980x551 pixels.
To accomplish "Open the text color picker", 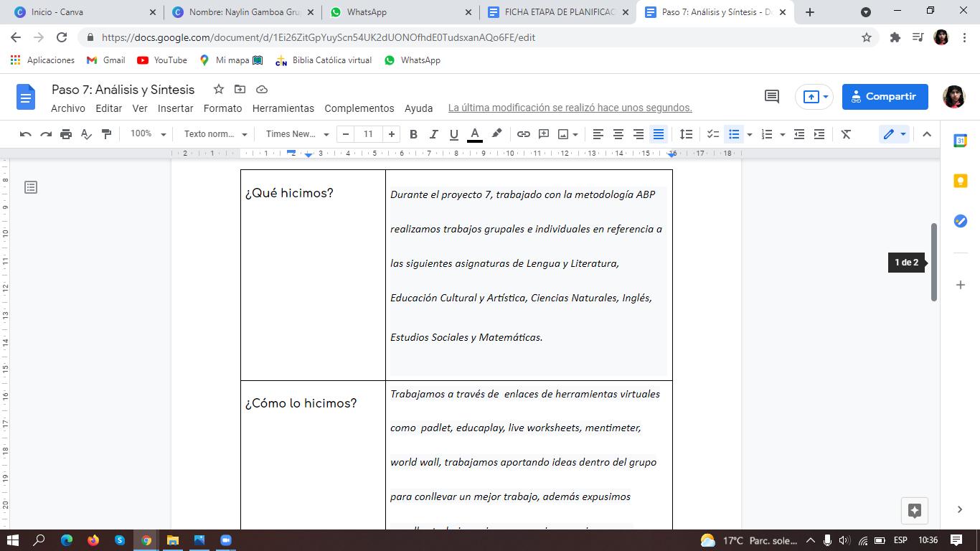I will pyautogui.click(x=474, y=134).
